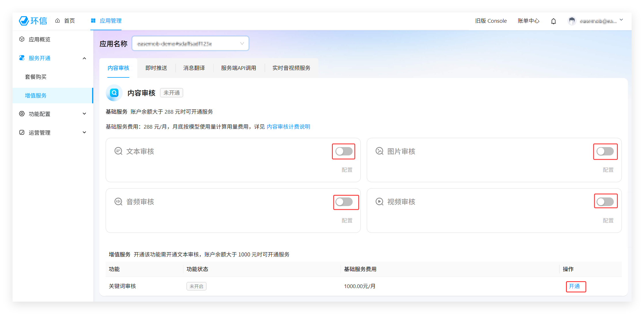The height and width of the screenshot is (314, 644).
Task: Click the 内容审核 magnifier logo icon
Action: click(114, 93)
